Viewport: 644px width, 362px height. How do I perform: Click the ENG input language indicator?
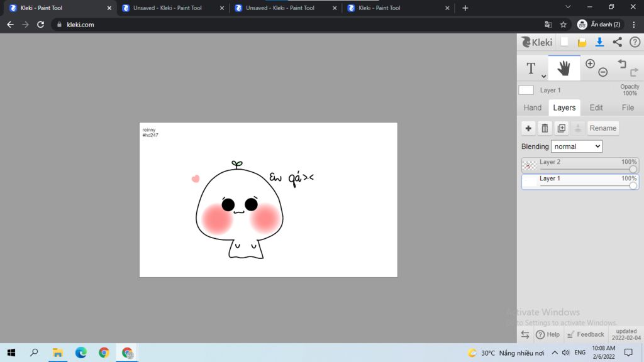pos(580,353)
